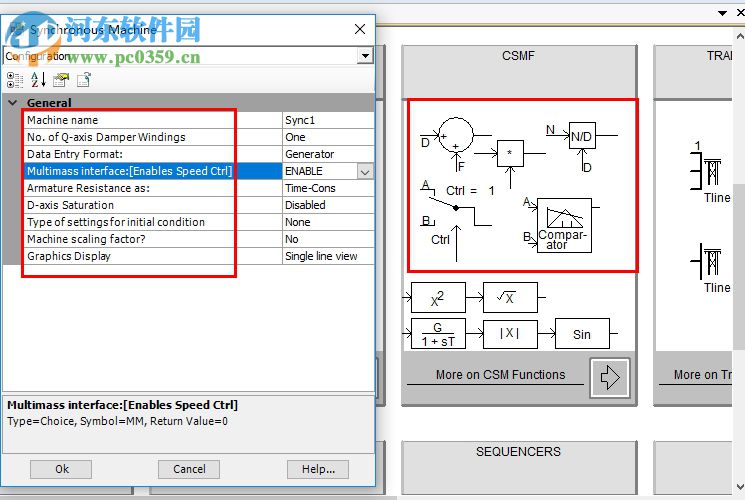This screenshot has width=745, height=500.
Task: Click the Help... button
Action: [318, 469]
